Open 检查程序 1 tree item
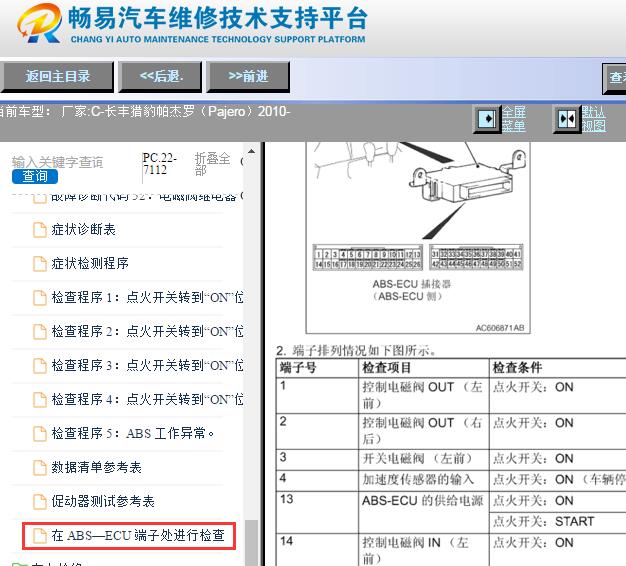The width and height of the screenshot is (626, 566). pos(147,297)
